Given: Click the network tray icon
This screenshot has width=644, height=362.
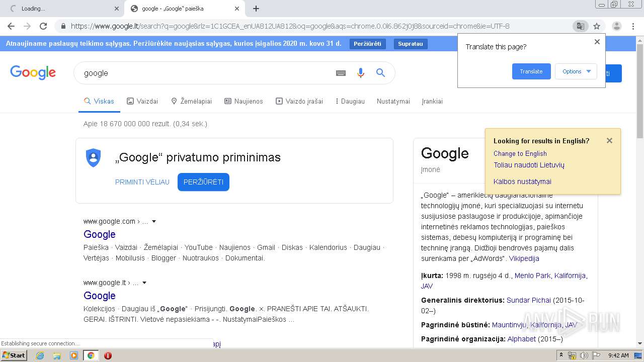Looking at the screenshot, I should [572, 355].
